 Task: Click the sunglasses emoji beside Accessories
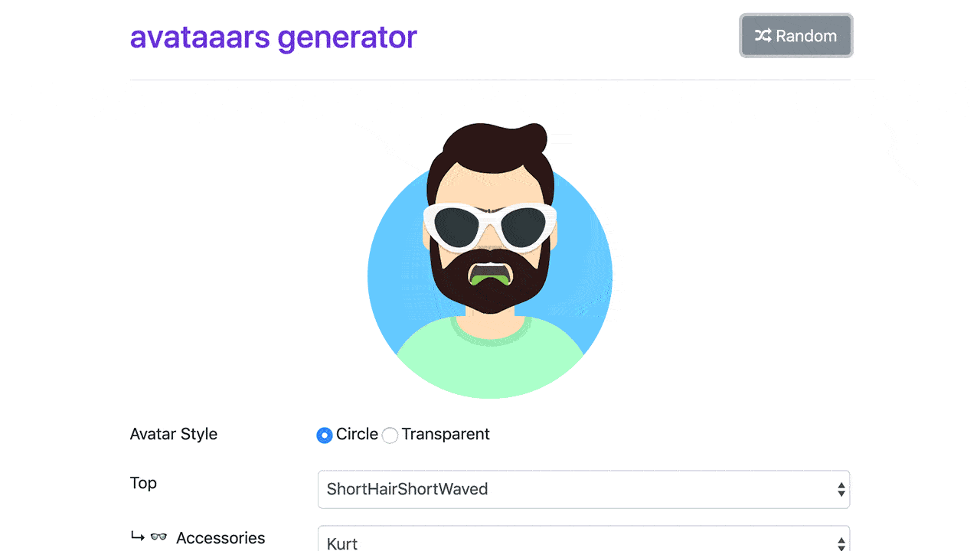[x=158, y=537]
